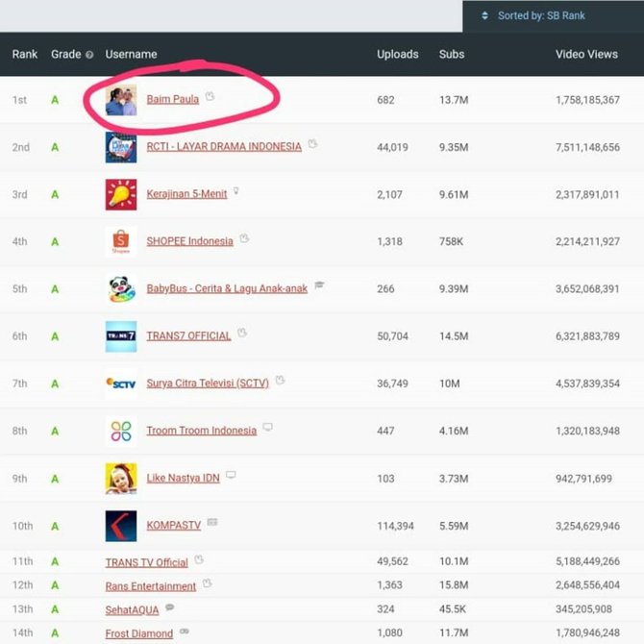This screenshot has height=644, width=644.
Task: Select the 1st rank cell
Action: click(19, 100)
